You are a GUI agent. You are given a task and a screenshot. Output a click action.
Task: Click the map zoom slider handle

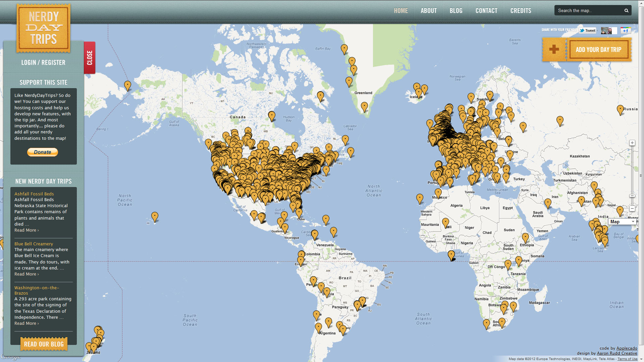tap(632, 196)
